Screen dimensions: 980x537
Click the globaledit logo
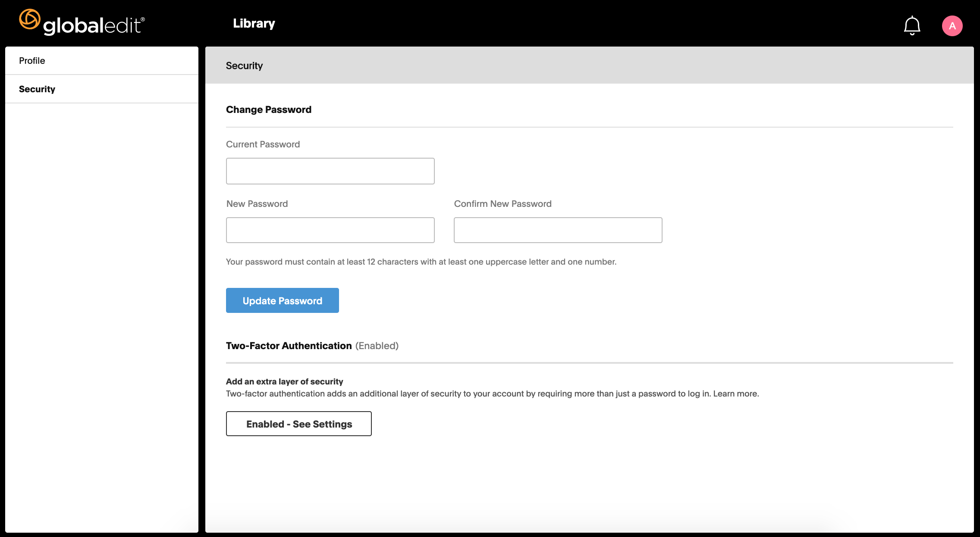82,22
